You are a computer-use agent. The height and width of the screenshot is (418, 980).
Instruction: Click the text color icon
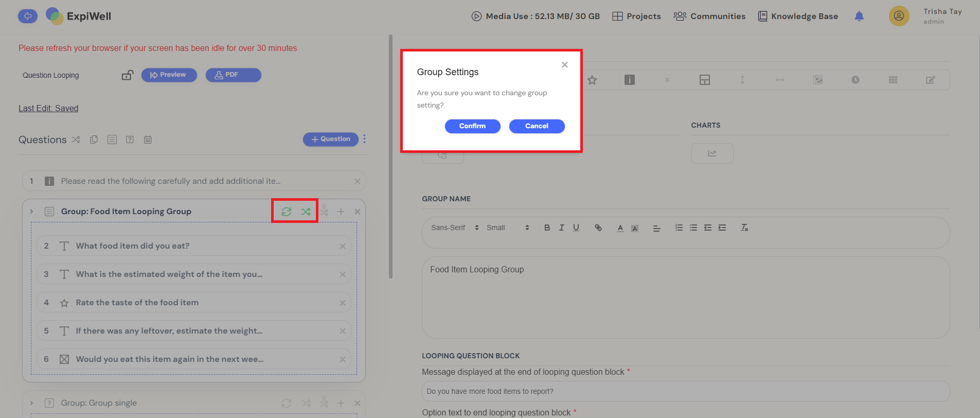pyautogui.click(x=620, y=228)
